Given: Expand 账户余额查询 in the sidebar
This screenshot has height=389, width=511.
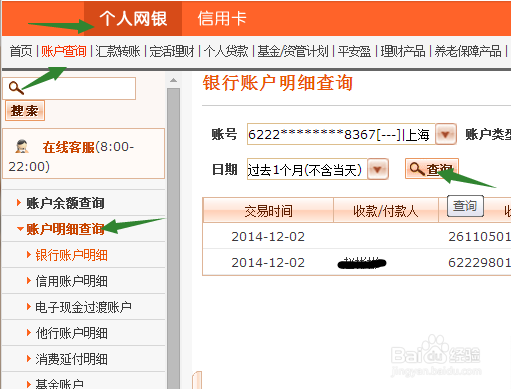Looking at the screenshot, I should tap(66, 203).
